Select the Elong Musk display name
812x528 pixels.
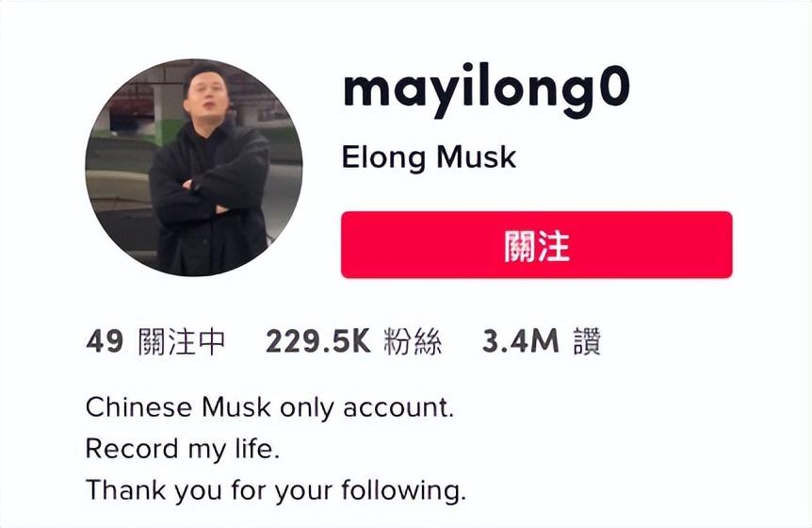coord(429,157)
